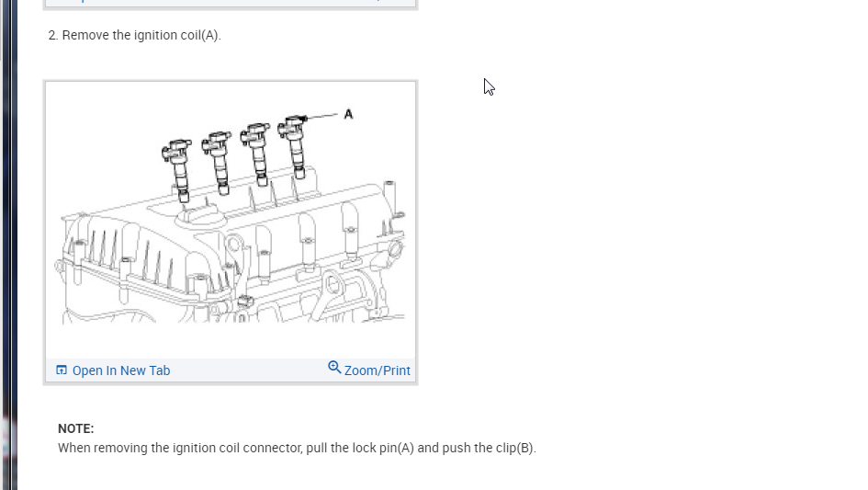Click the leader line pointing to A

click(321, 116)
